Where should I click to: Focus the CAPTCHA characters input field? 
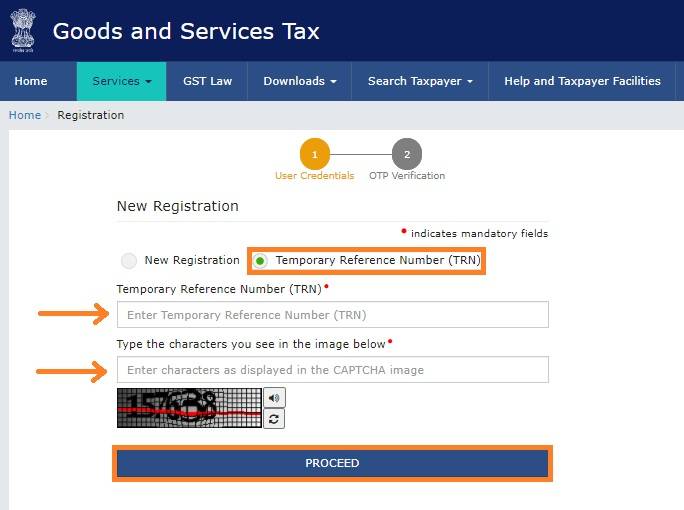332,370
